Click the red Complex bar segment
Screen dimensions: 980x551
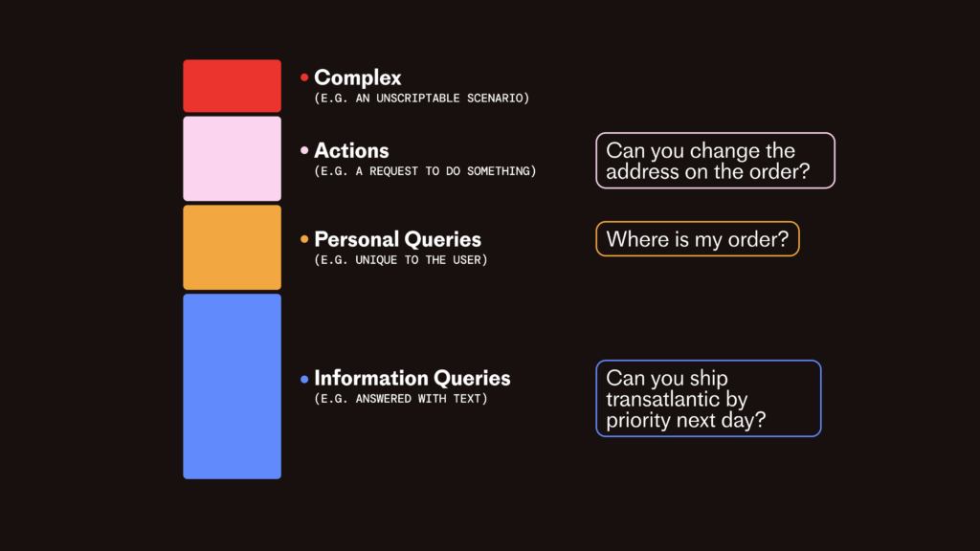pyautogui.click(x=232, y=85)
